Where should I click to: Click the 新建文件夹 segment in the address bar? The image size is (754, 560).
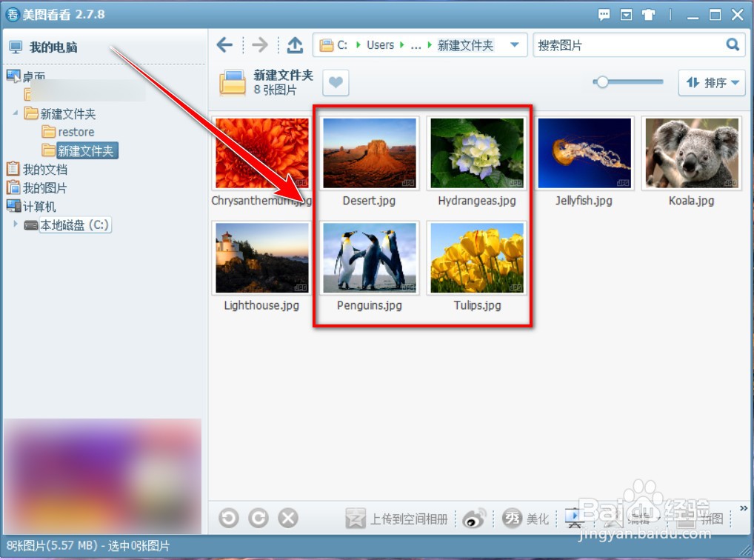coord(465,45)
